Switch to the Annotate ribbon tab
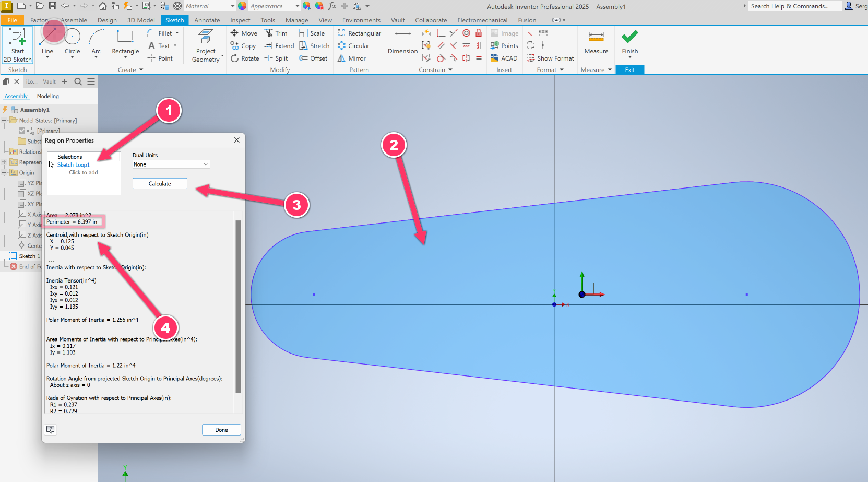The height and width of the screenshot is (482, 868). (207, 20)
